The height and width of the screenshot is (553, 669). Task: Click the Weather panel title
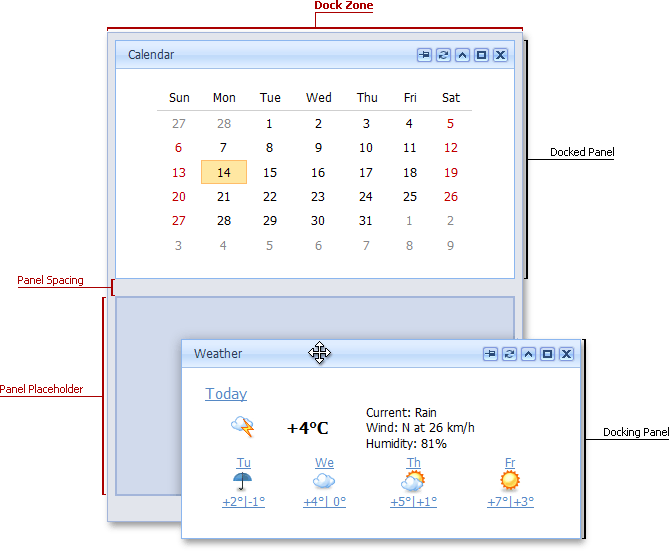tap(218, 354)
